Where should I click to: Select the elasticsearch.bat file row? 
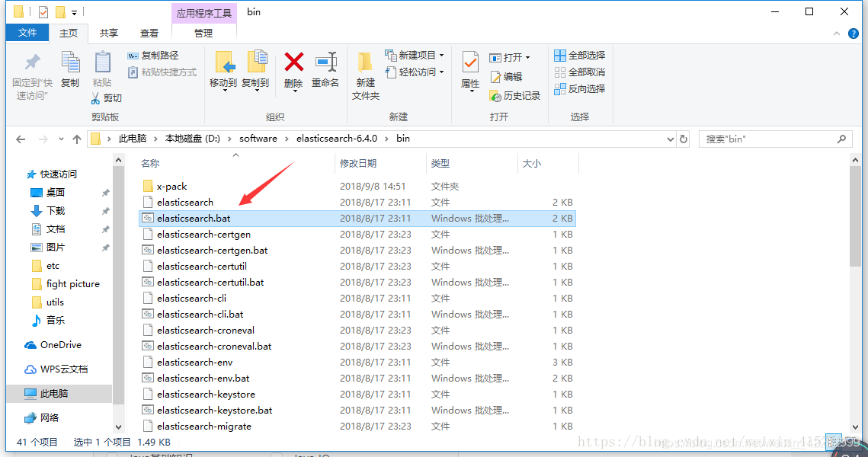point(357,219)
